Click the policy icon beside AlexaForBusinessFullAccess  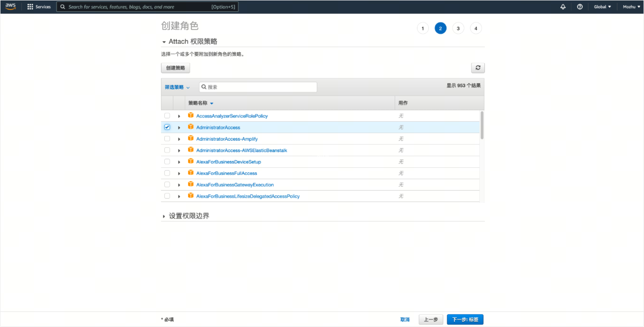191,173
